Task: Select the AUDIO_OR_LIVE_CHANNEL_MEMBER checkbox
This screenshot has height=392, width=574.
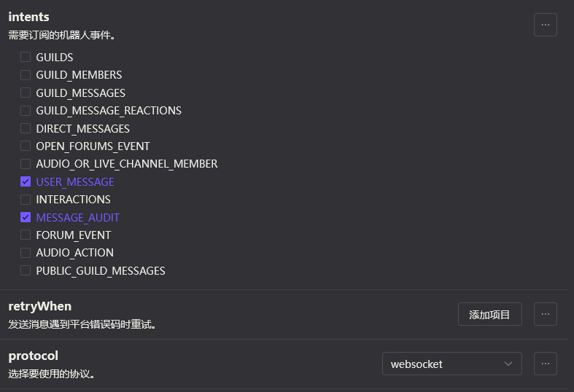Action: point(26,164)
